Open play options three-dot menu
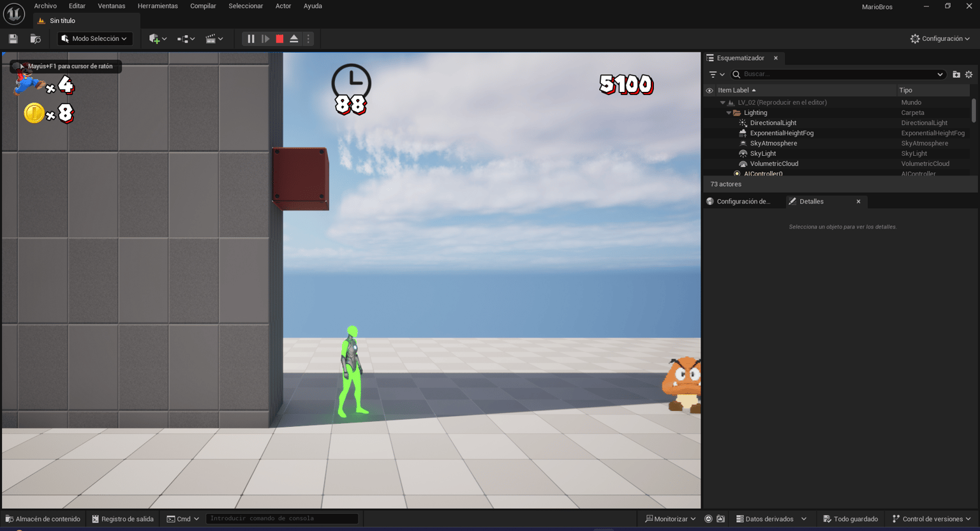Viewport: 980px width, 531px height. pyautogui.click(x=308, y=39)
